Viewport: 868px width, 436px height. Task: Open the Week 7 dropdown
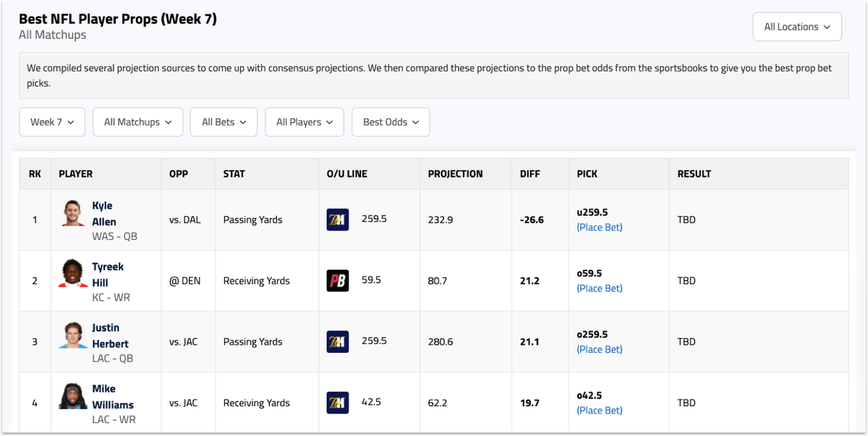coord(52,122)
